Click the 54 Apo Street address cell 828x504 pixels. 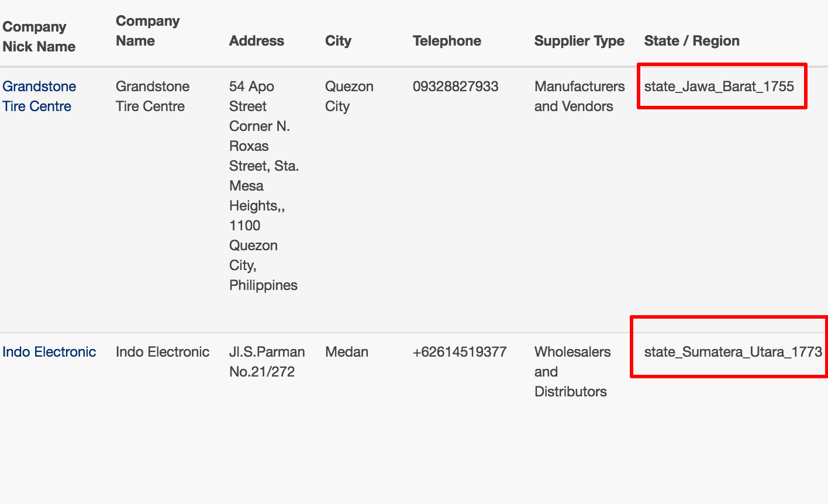[x=263, y=186]
